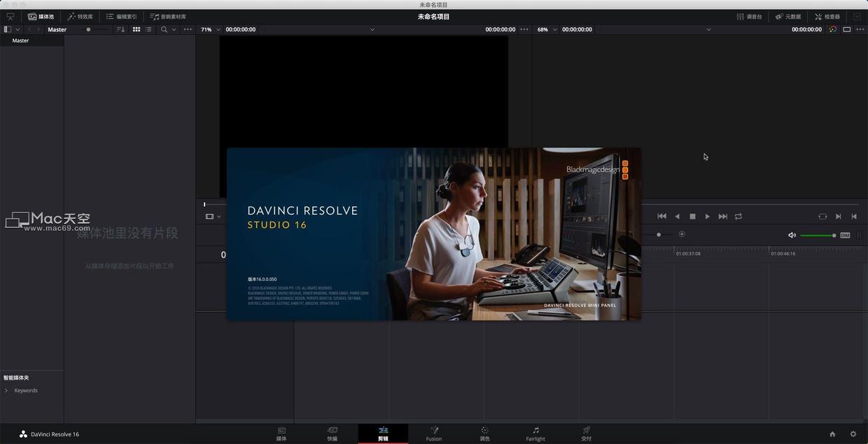Toggle loop playback
The width and height of the screenshot is (868, 444).
tap(738, 216)
